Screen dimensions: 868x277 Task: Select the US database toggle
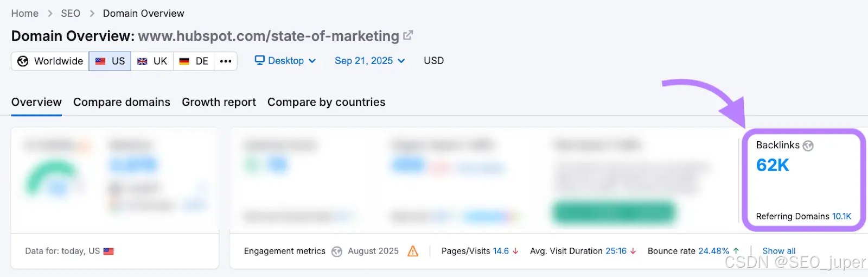(x=110, y=61)
